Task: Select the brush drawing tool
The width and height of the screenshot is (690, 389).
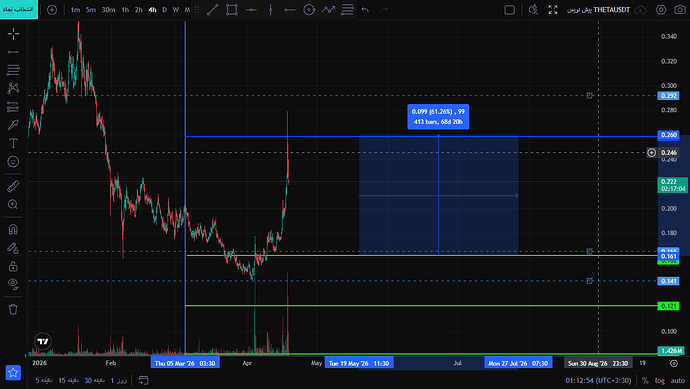Action: click(x=13, y=125)
